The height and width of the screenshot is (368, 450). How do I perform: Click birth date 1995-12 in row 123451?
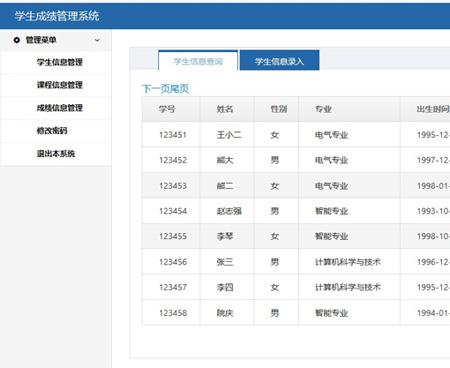click(x=433, y=135)
